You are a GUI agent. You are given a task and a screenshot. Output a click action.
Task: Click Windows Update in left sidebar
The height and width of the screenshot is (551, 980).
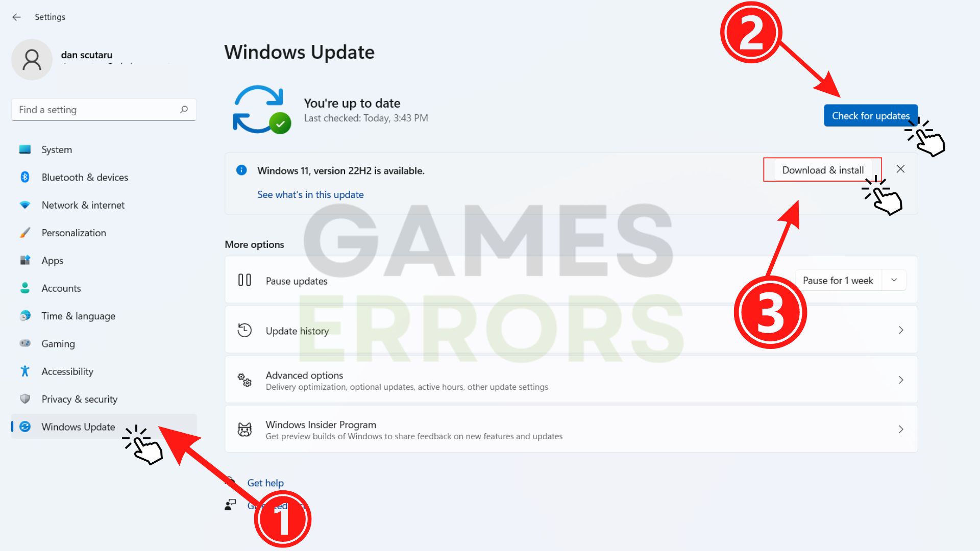[78, 426]
